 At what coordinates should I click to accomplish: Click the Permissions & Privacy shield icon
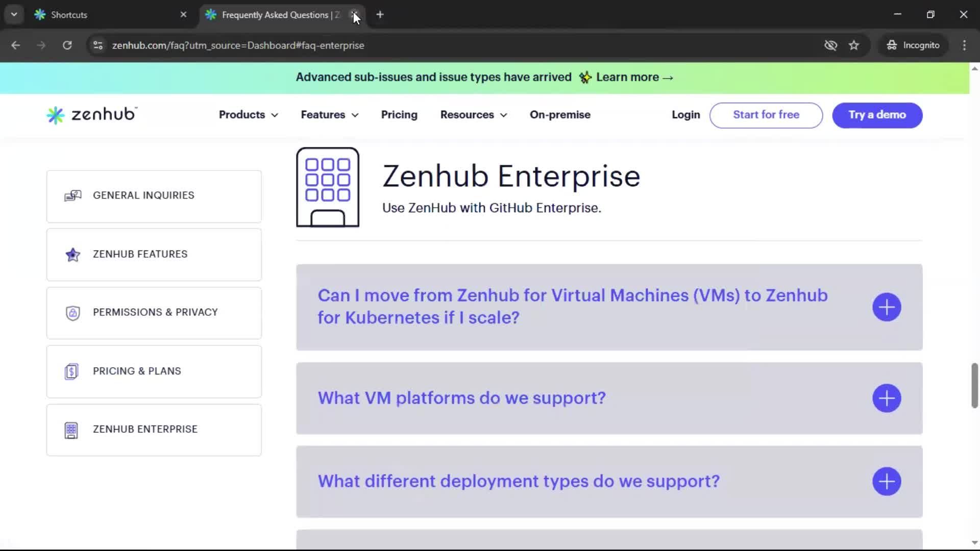click(72, 313)
